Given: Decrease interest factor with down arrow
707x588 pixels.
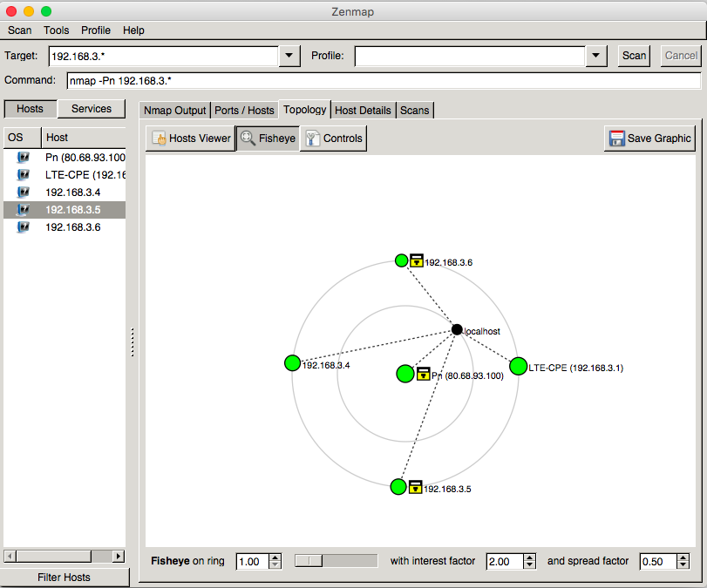Looking at the screenshot, I should (x=530, y=565).
